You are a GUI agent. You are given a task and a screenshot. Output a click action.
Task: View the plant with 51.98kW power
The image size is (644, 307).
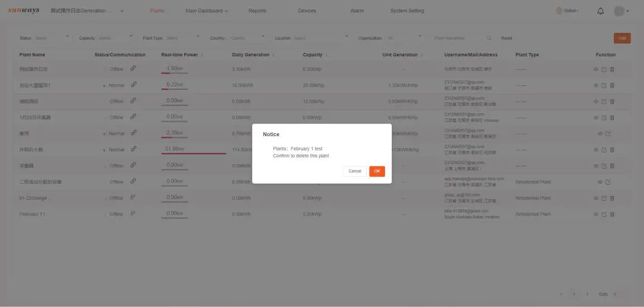596,150
